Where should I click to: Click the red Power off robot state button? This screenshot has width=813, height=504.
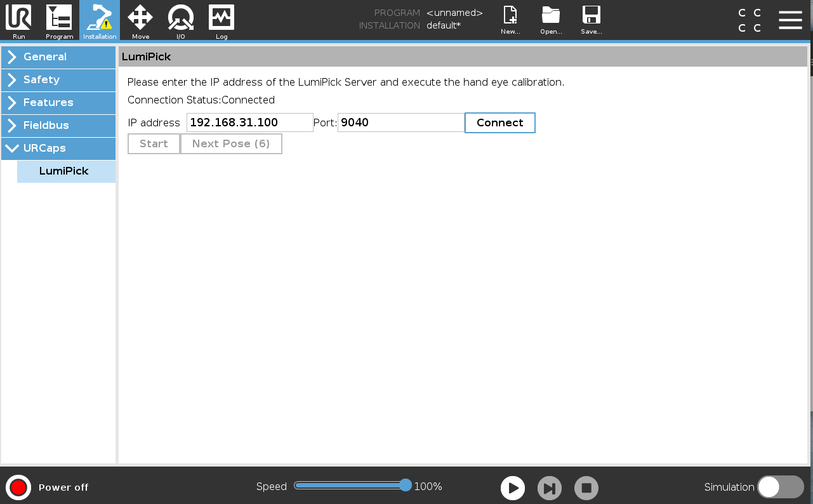click(x=18, y=487)
